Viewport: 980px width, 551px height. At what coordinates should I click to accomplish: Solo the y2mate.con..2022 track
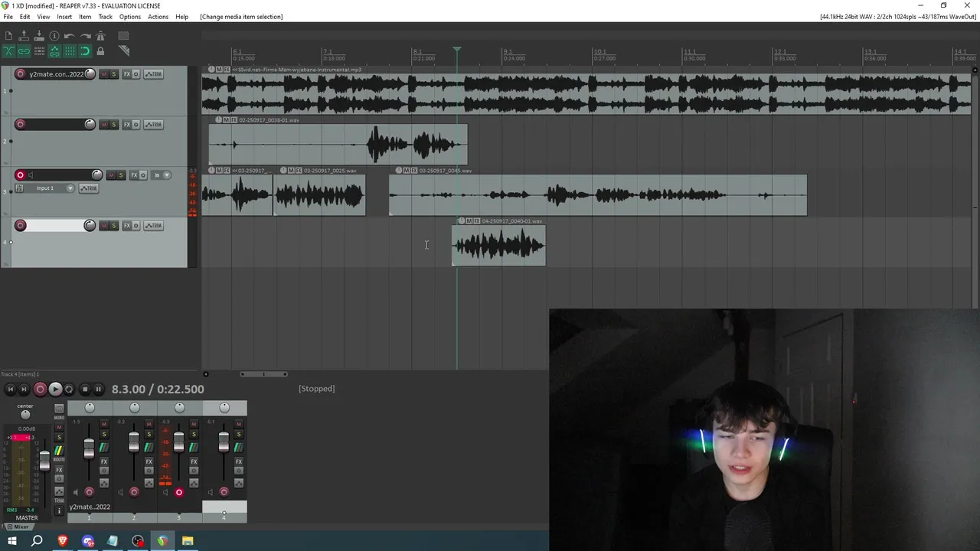click(114, 74)
